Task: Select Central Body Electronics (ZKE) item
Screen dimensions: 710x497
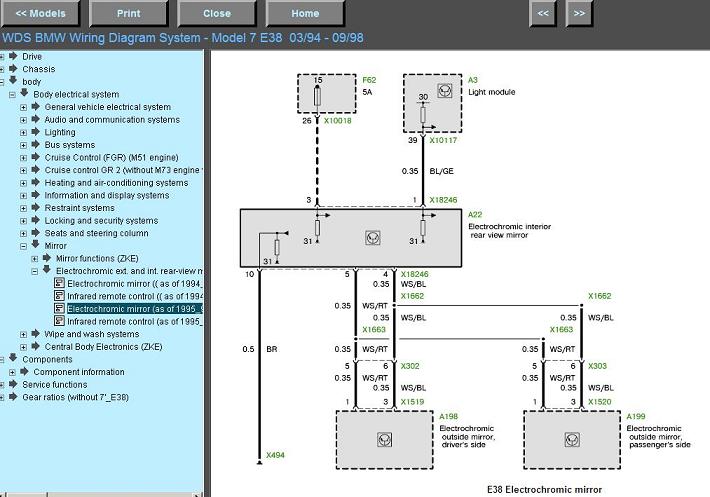Action: tap(103, 347)
